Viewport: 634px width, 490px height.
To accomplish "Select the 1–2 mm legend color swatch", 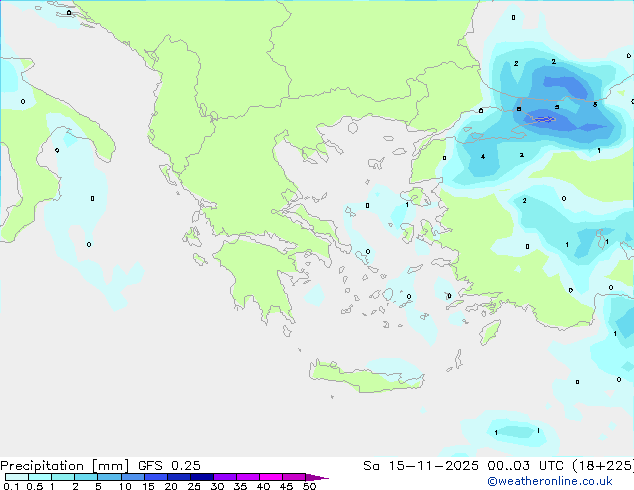I will [x=63, y=477].
